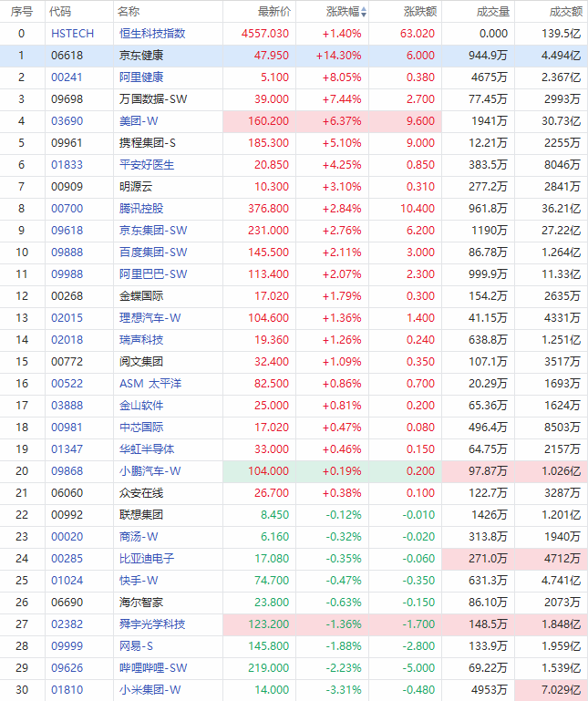Viewport: 588px width, 701px height.
Task: Open 小米集团-W stock link
Action: (x=150, y=690)
